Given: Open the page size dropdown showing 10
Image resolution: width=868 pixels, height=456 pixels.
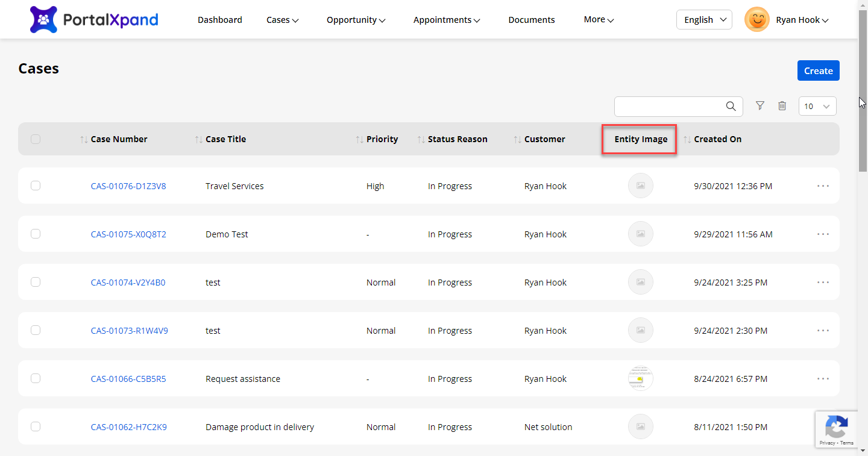Looking at the screenshot, I should (x=817, y=107).
